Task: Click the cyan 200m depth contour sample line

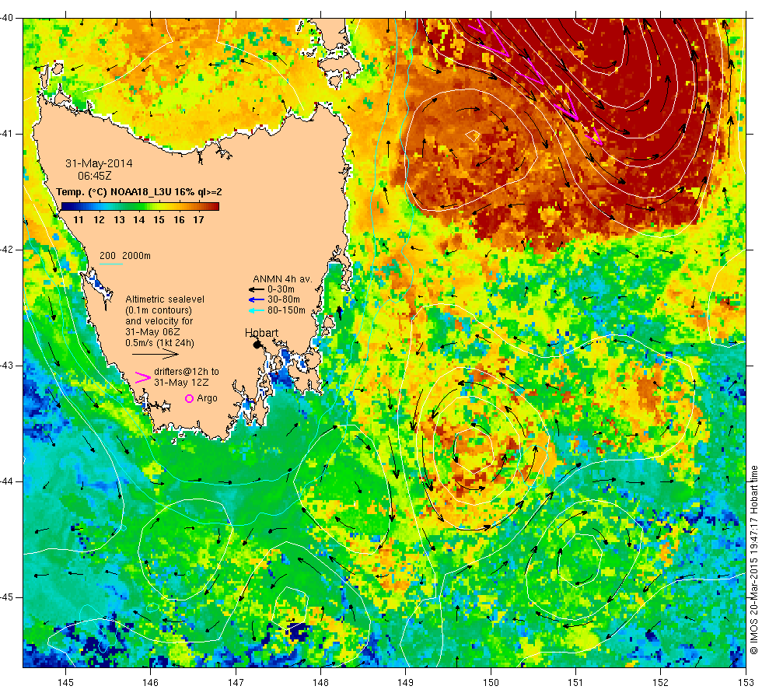Action: [x=110, y=264]
